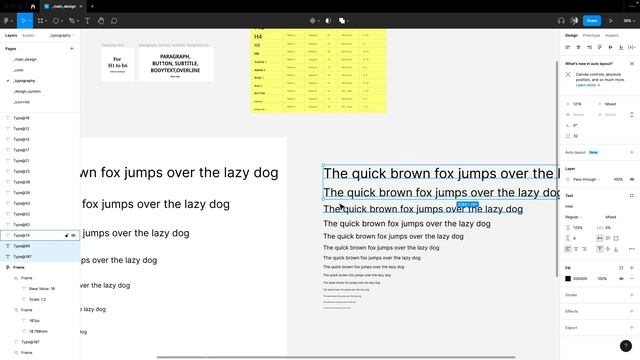The image size is (640, 360).
Task: Open the Help question mark button
Action: (x=626, y=346)
